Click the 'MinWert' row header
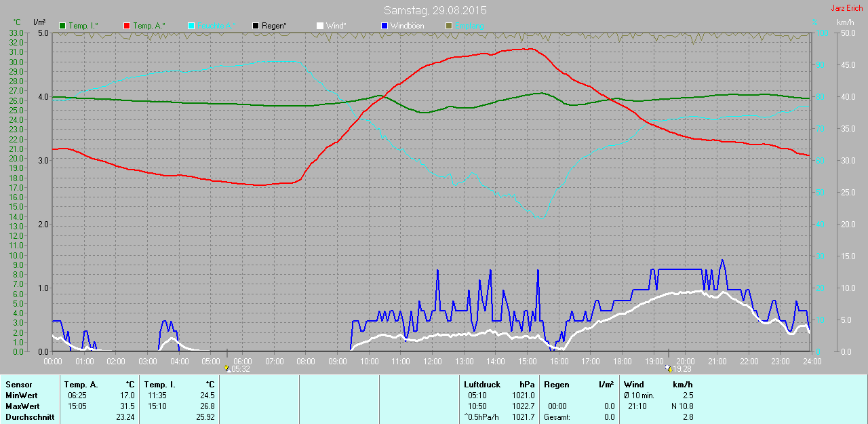 [20, 396]
